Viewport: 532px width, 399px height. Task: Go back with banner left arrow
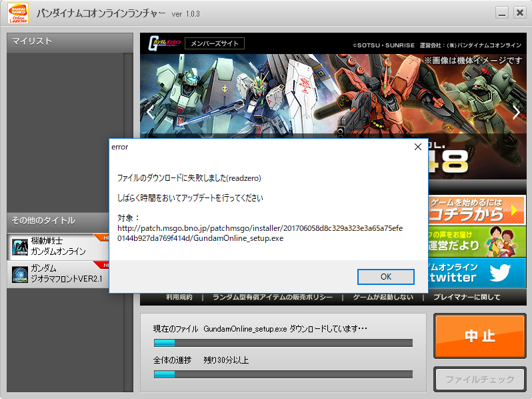tap(150, 112)
